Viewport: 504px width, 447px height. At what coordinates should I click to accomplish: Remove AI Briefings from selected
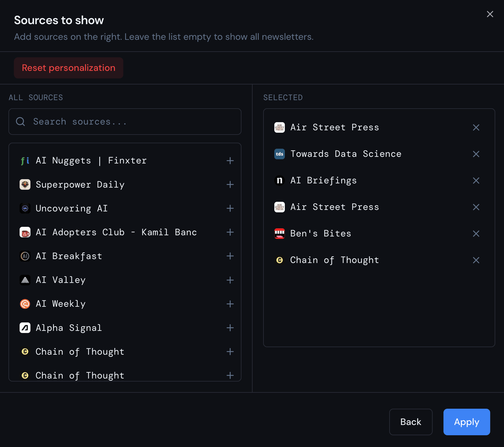(476, 180)
